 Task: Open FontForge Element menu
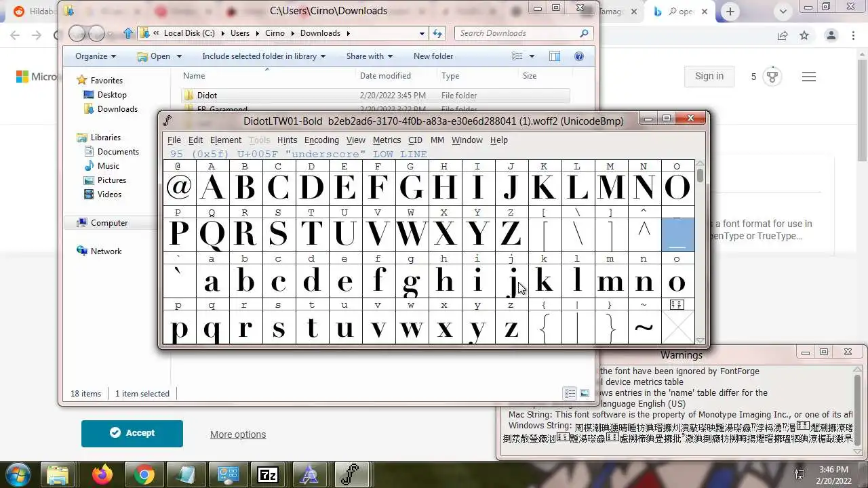(226, 140)
